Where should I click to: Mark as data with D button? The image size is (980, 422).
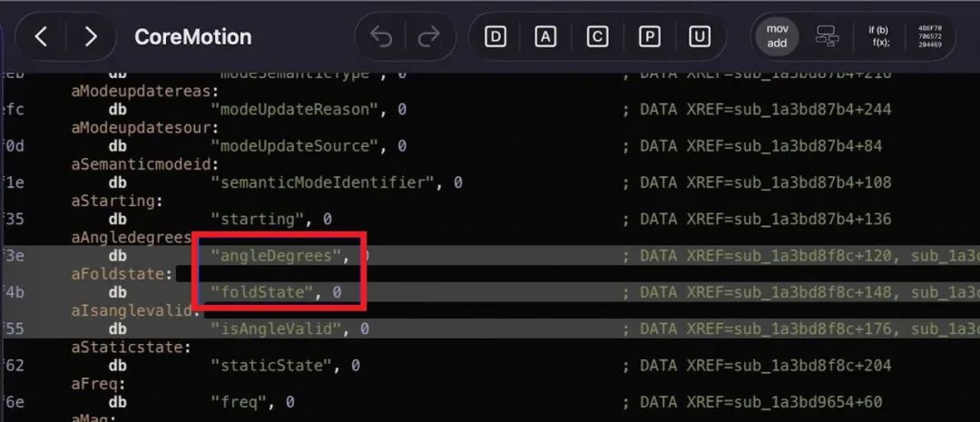[495, 37]
